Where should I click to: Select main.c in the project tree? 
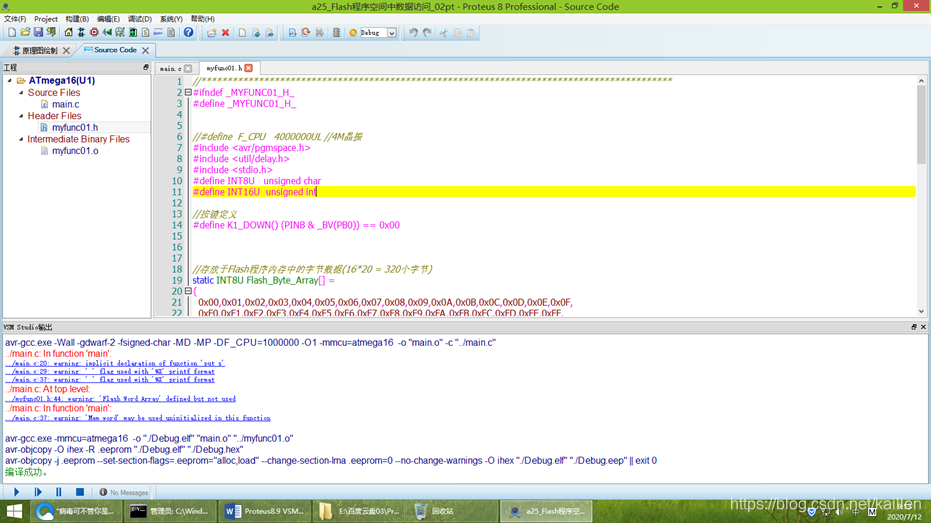click(65, 104)
